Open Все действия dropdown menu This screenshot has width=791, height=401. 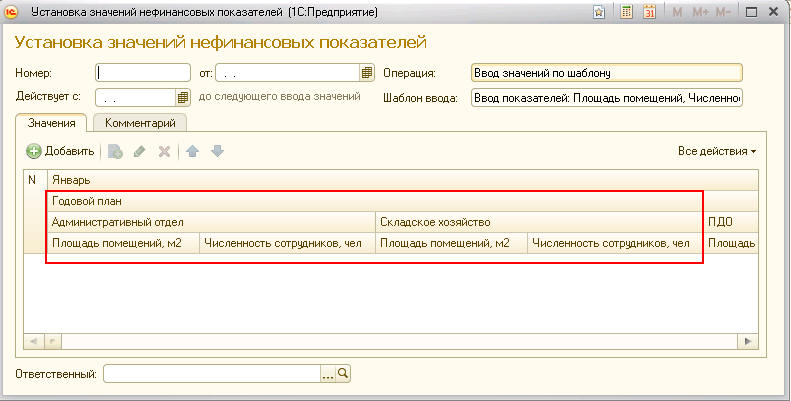tap(717, 151)
